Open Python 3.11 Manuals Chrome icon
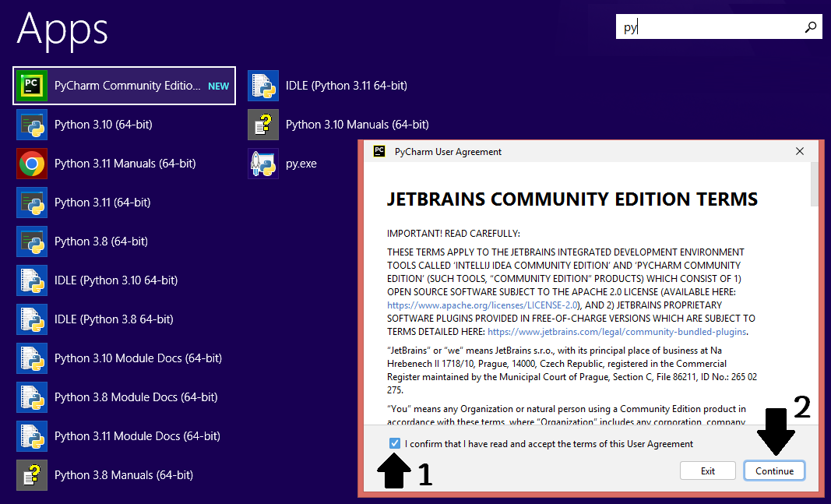831x504 pixels. pyautogui.click(x=32, y=164)
